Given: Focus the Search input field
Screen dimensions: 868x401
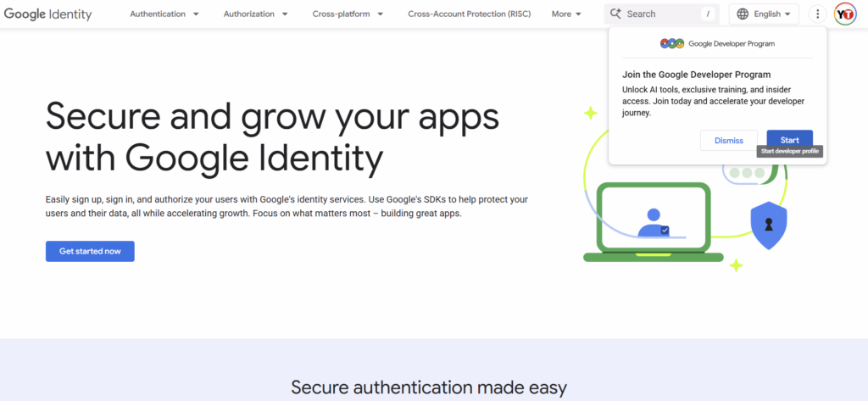Looking at the screenshot, I should point(661,14).
